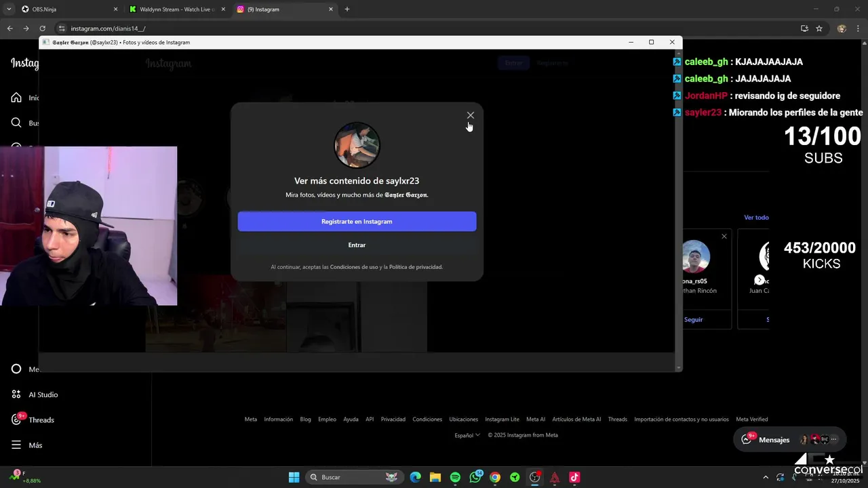Open the Meta footer link
Image resolution: width=868 pixels, height=488 pixels.
tap(251, 420)
